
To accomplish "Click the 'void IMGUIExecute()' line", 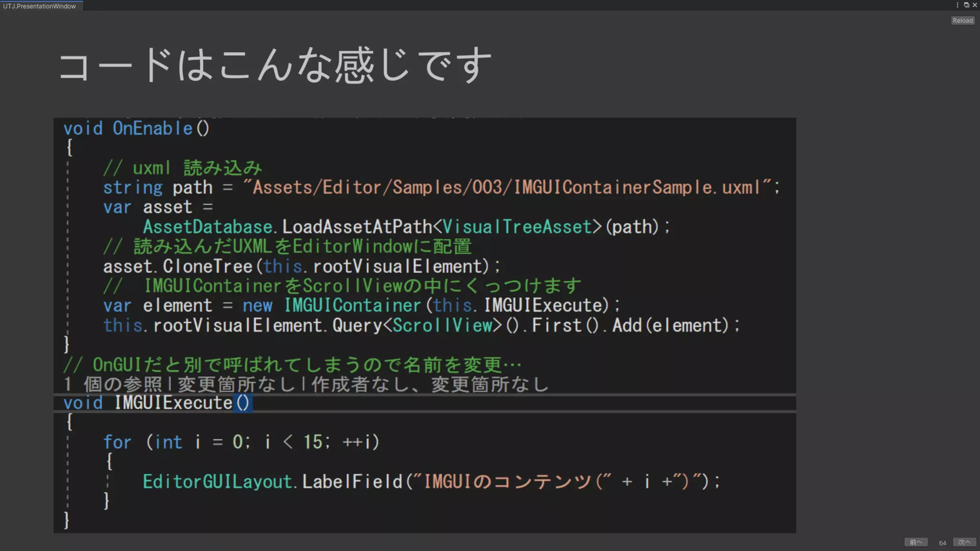I will (157, 403).
